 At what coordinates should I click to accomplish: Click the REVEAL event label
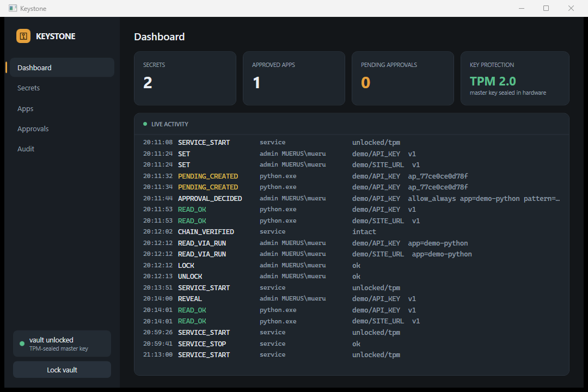point(190,298)
